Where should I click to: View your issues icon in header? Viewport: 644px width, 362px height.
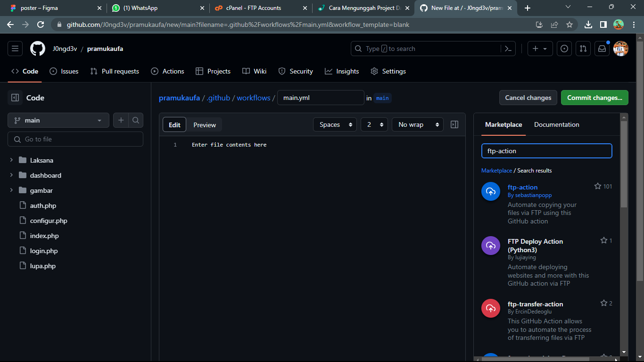click(564, 49)
